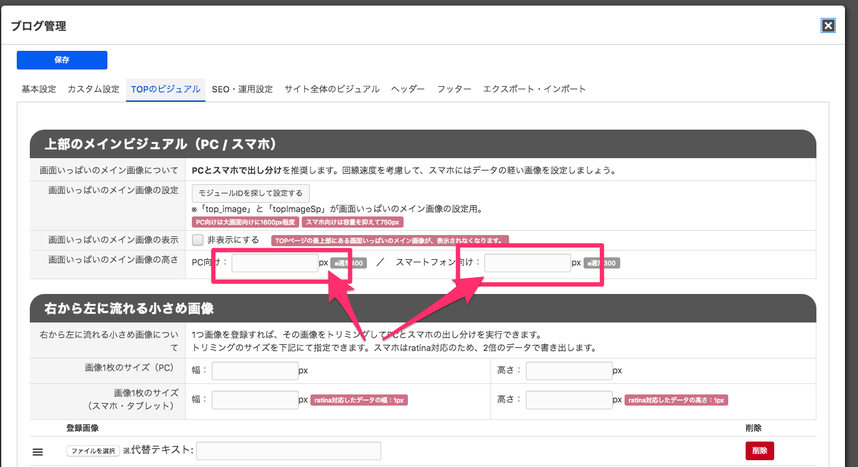Click the PC image 高さ input field

pyautogui.click(x=568, y=370)
